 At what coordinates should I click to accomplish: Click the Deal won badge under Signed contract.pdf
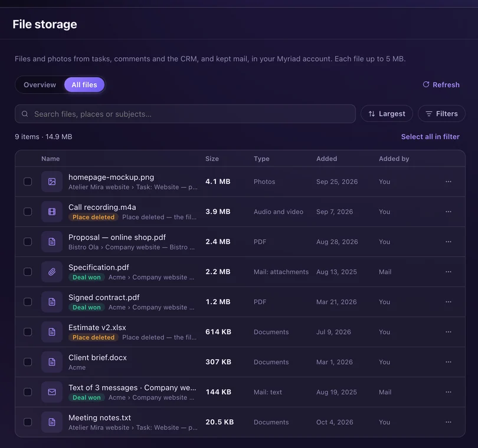(x=87, y=307)
